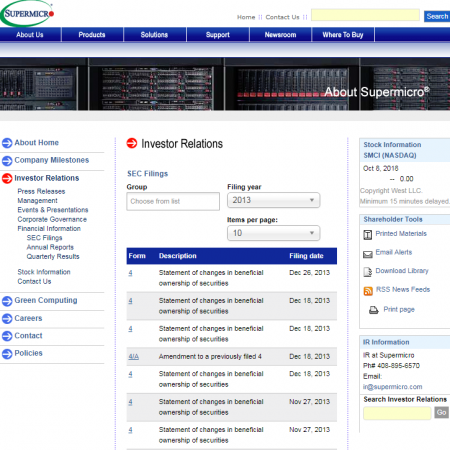Screen dimensions: 450x450
Task: Click the Download Library document icon
Action: click(x=367, y=272)
